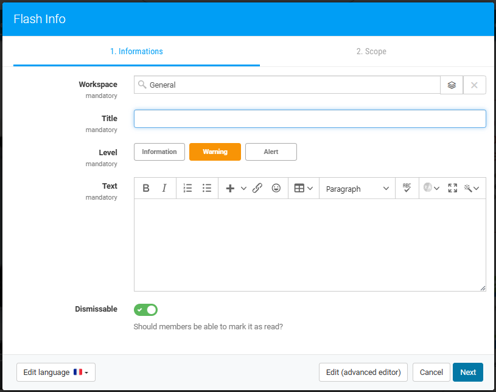Expand the last toolbar dropdown arrow

point(476,188)
